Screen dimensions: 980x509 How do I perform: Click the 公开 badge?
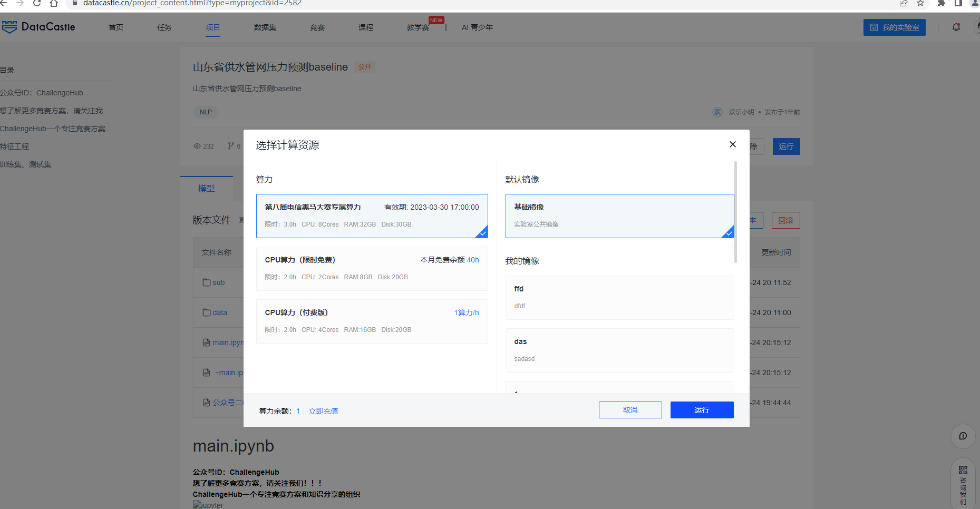[365, 67]
